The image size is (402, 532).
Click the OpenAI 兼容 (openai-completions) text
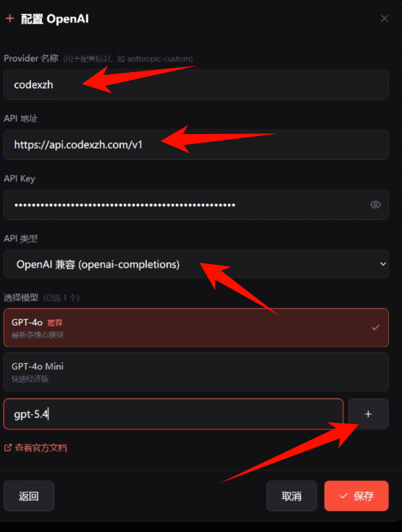point(98,264)
